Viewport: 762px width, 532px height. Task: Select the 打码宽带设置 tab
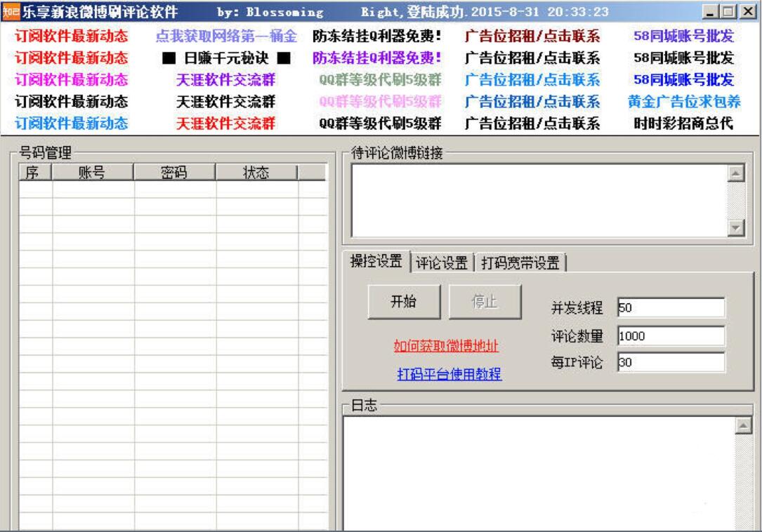(520, 263)
